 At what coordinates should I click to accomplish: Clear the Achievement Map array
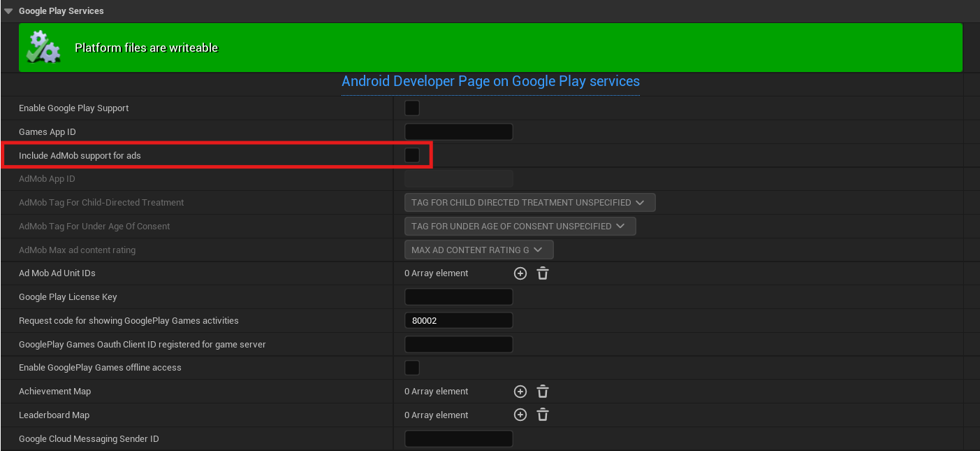pyautogui.click(x=543, y=392)
